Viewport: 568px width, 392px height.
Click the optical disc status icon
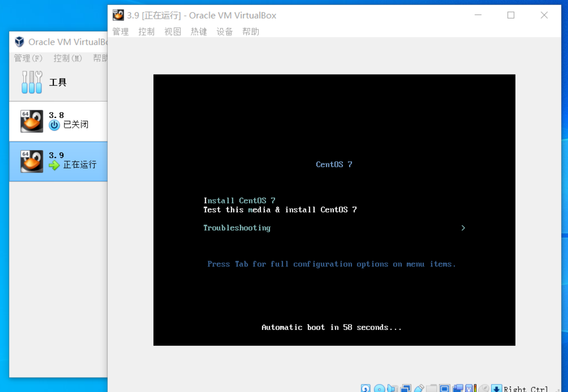coord(379,388)
